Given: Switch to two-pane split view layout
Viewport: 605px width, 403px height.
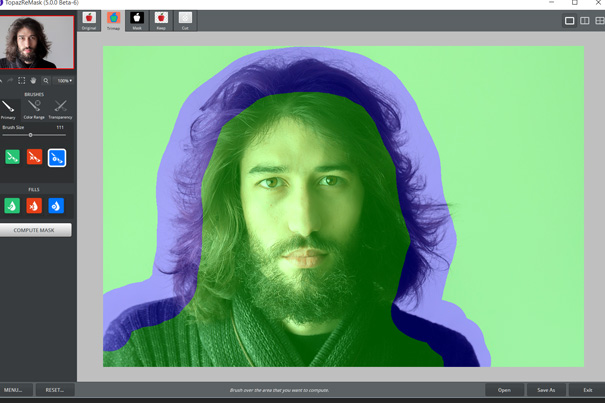Looking at the screenshot, I should click(x=585, y=21).
